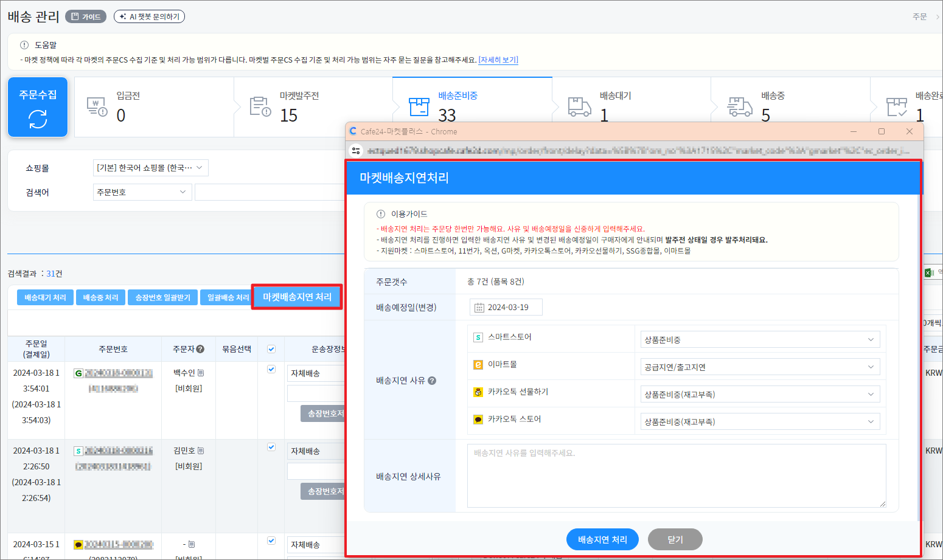Screen dimensions: 943x560
Task: Click the search keyword input field
Action: tap(270, 192)
